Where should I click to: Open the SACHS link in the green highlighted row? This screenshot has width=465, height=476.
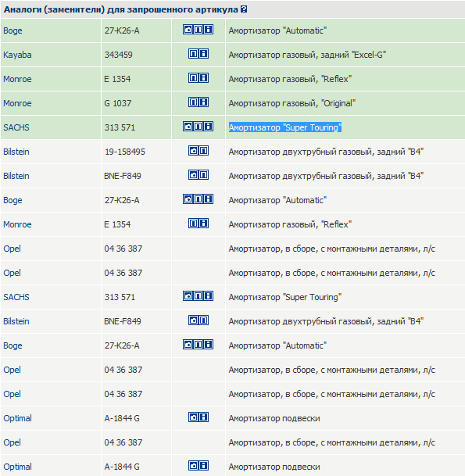[16, 127]
